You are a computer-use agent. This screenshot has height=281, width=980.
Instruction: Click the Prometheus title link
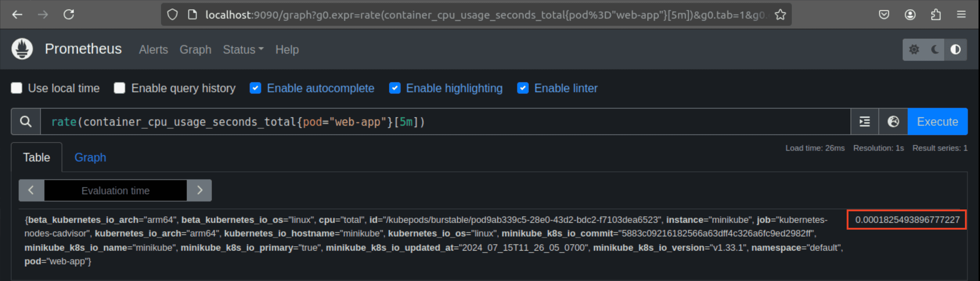(x=83, y=49)
